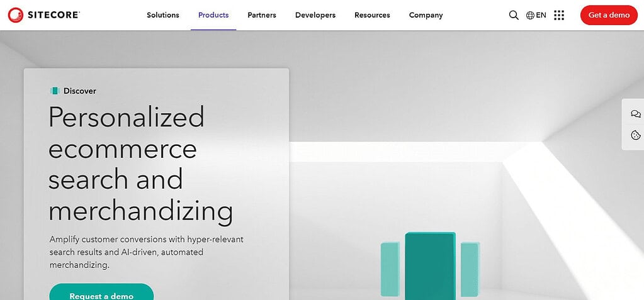This screenshot has width=644, height=300.
Task: Open the chat bubbles icon
Action: [x=635, y=114]
